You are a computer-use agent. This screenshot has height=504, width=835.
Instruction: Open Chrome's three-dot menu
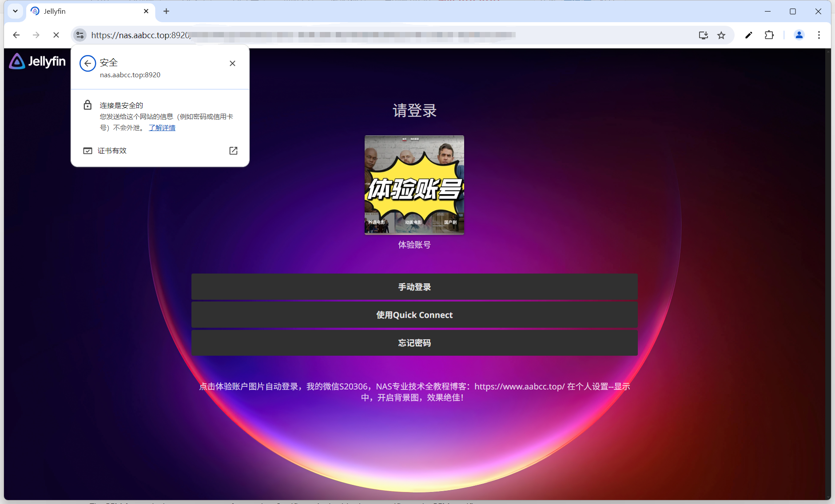pyautogui.click(x=819, y=35)
